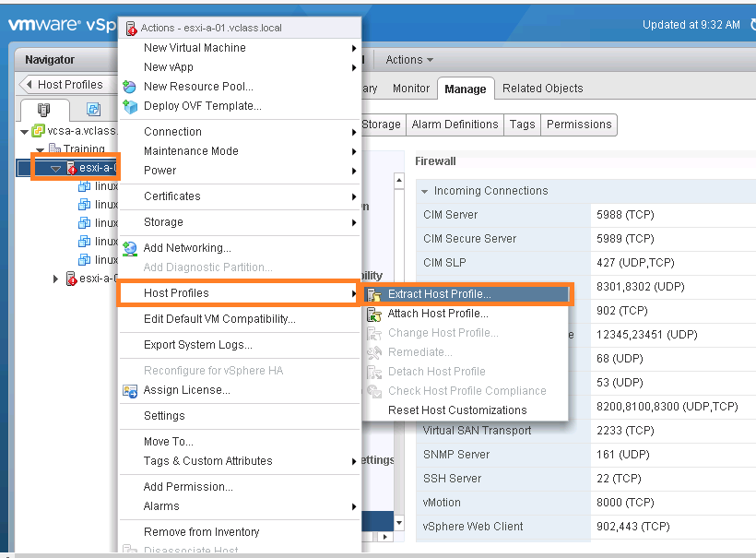Click the horizontal scroll right arrow
756x558 pixels.
384,537
